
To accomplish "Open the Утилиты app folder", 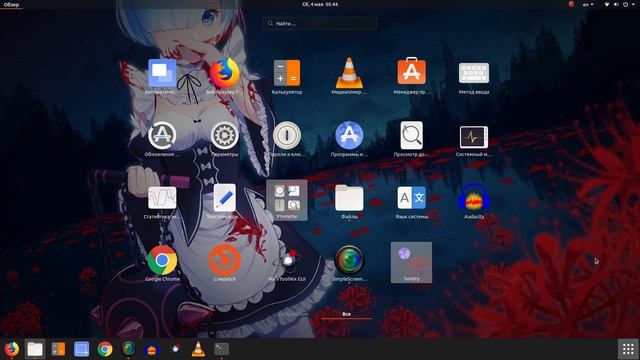I will pos(287,200).
